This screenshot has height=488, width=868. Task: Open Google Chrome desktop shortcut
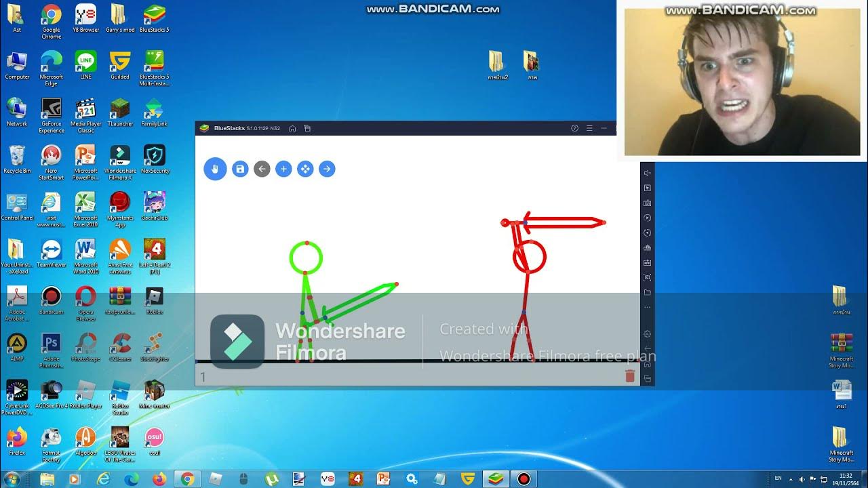(x=52, y=21)
